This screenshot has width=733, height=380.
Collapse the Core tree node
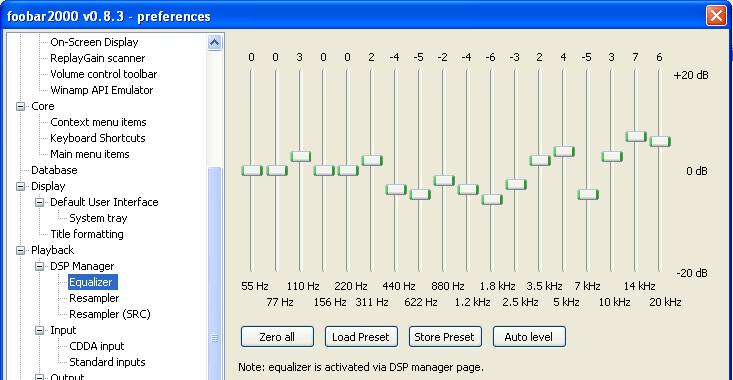[x=21, y=107]
